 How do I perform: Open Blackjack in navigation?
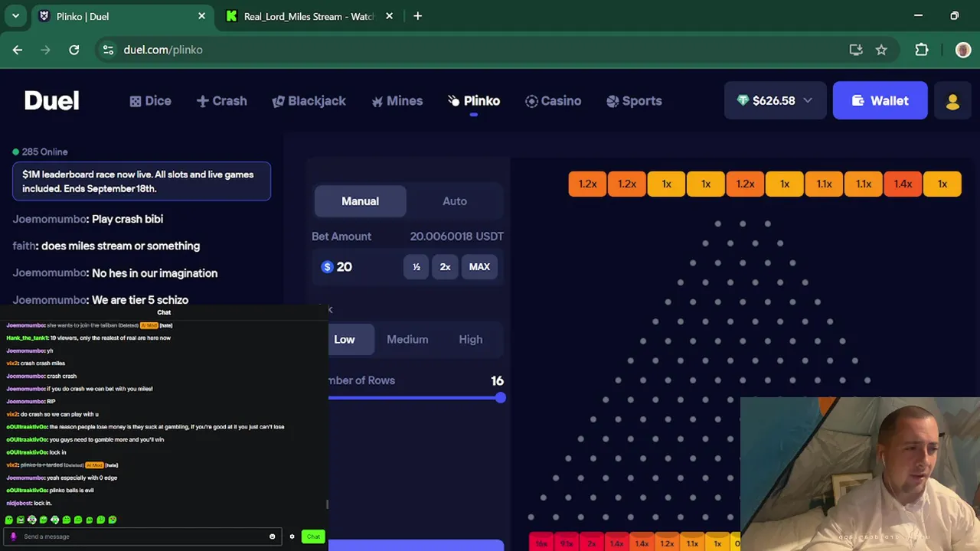309,101
